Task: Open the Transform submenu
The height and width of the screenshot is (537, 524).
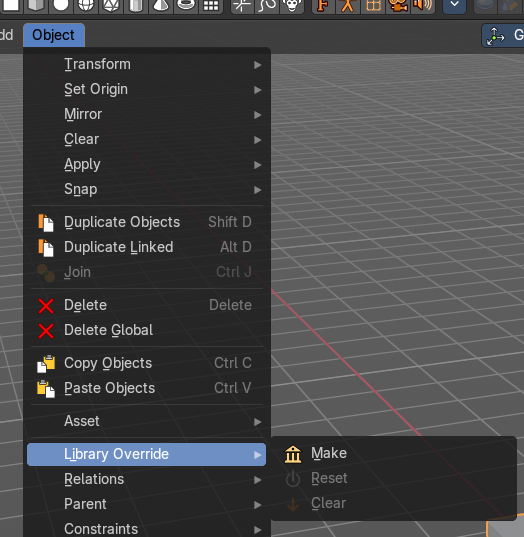Action: coord(147,64)
